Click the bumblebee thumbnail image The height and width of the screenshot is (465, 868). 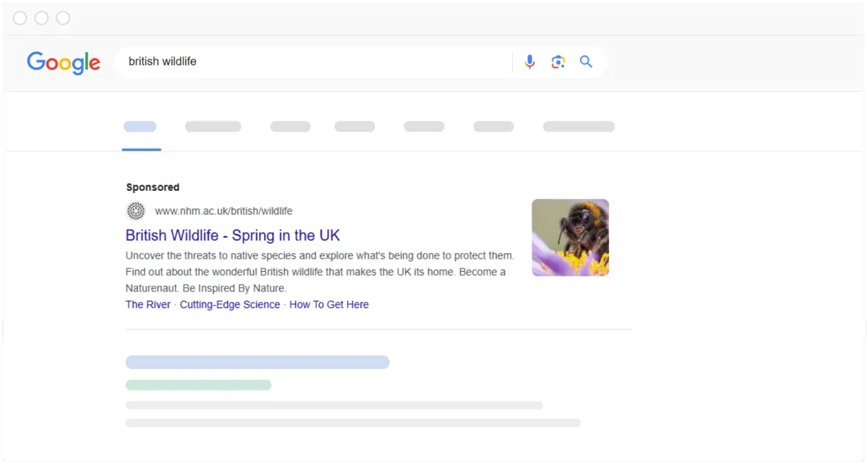(570, 237)
